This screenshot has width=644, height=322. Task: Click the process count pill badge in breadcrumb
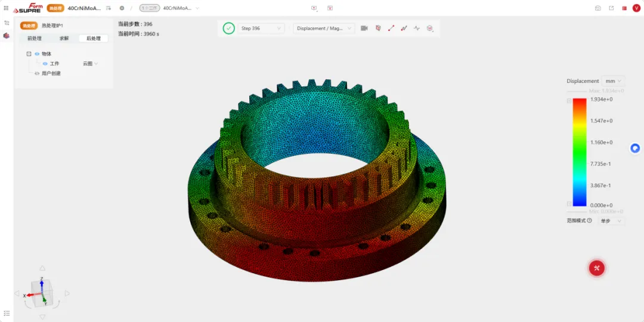pos(150,8)
